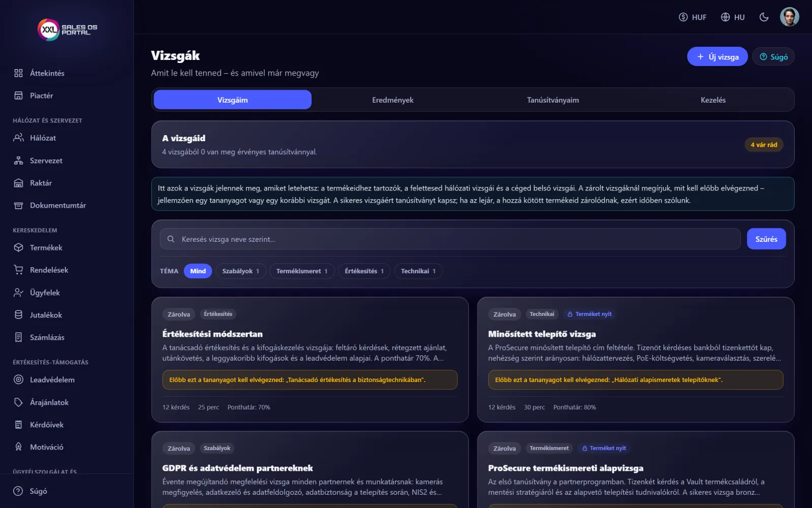
Task: Toggle dark mode with moon icon
Action: 764,17
